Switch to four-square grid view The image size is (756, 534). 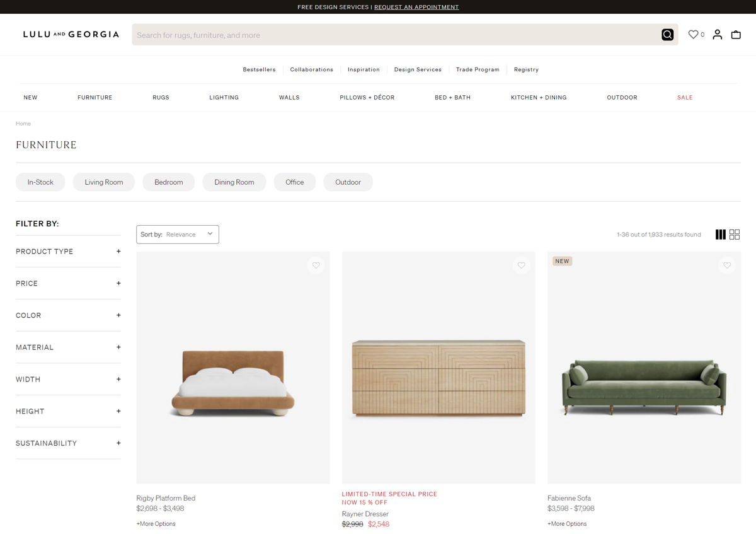pyautogui.click(x=735, y=235)
